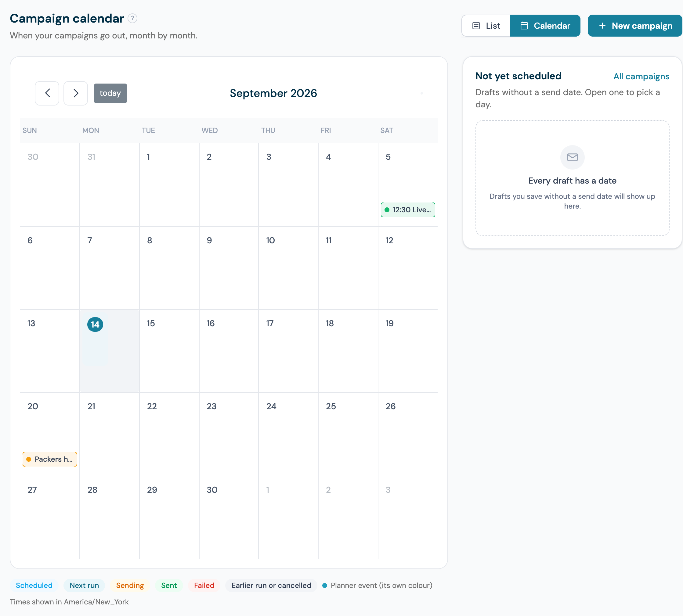The image size is (683, 616).
Task: Create a New campaign
Action: [635, 26]
